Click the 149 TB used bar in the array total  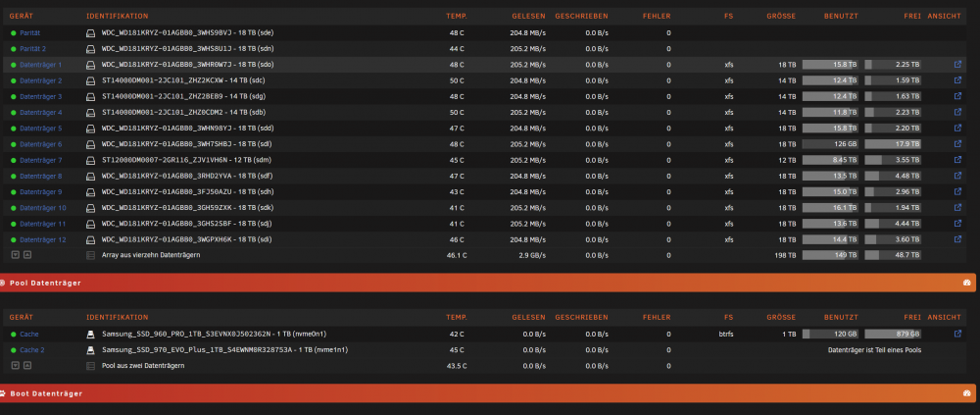(830, 255)
